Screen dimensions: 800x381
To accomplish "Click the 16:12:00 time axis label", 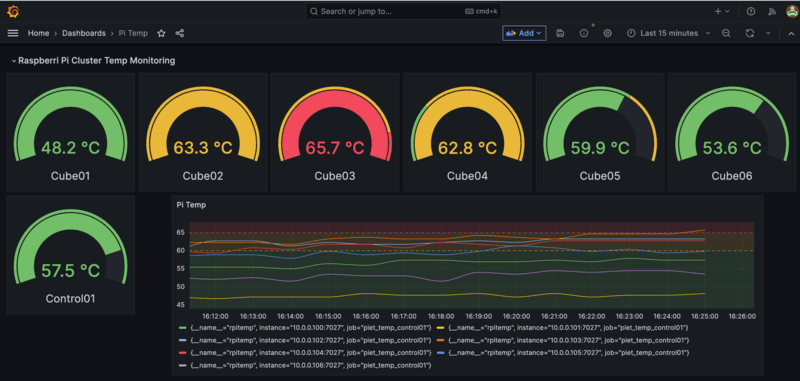I will 215,316.
